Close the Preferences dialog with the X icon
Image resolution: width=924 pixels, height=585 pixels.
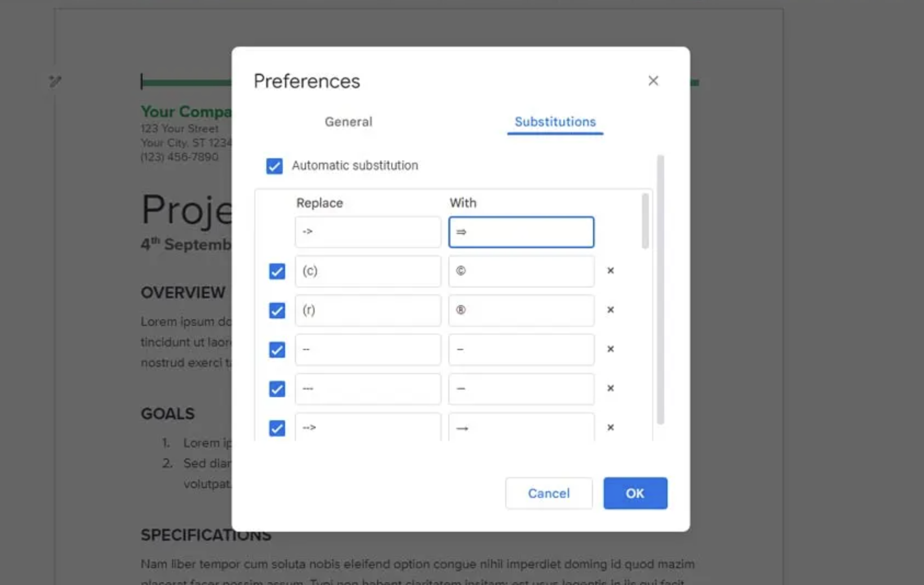pyautogui.click(x=653, y=81)
